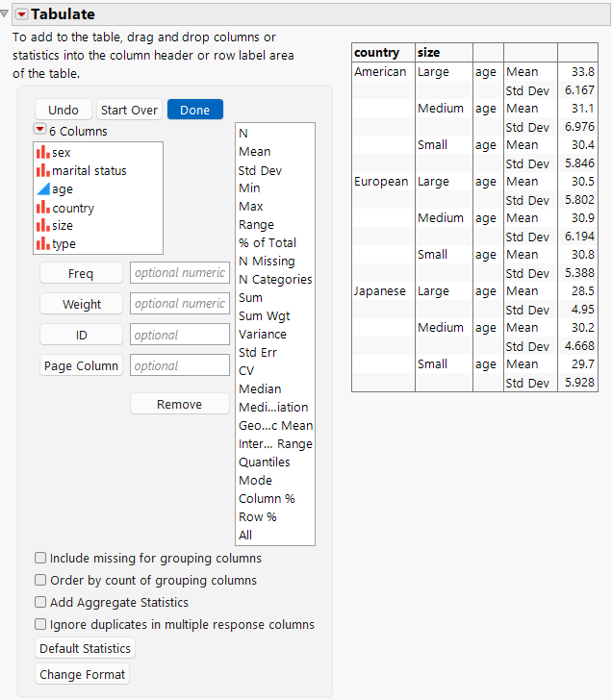Open the 6 Columns red triangle menu

(39, 130)
